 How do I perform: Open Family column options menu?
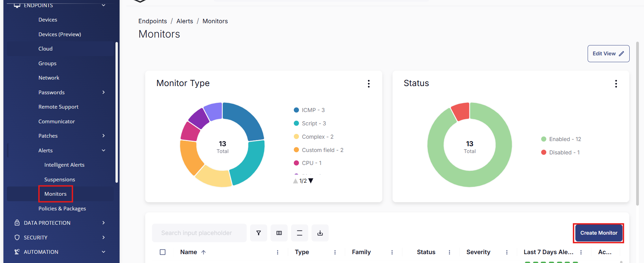pos(392,252)
